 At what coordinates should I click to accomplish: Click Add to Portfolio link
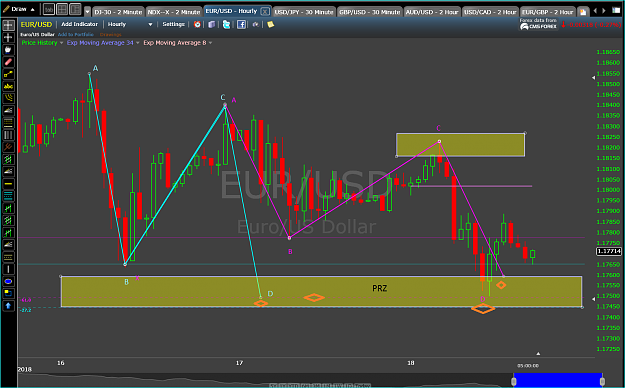pyautogui.click(x=76, y=35)
